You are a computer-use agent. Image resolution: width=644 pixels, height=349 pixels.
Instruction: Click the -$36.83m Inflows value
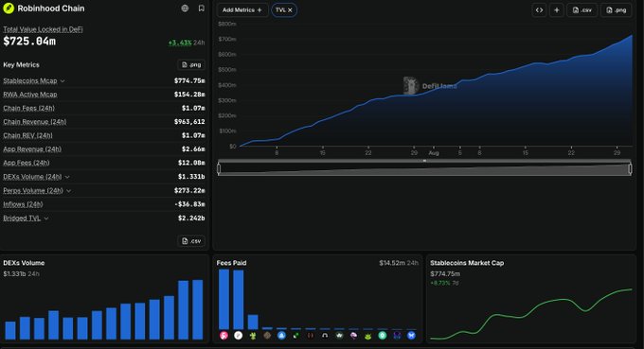coord(189,204)
